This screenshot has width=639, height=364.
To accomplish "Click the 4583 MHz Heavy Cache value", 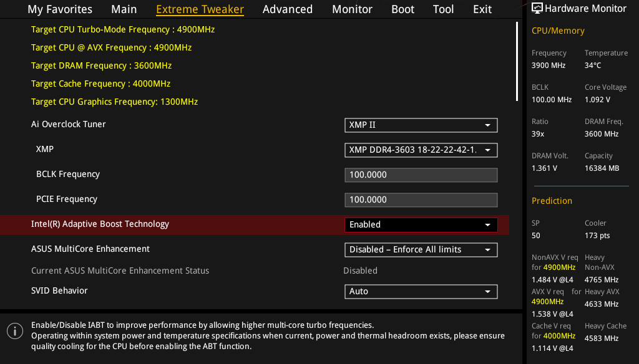I will 602,338.
